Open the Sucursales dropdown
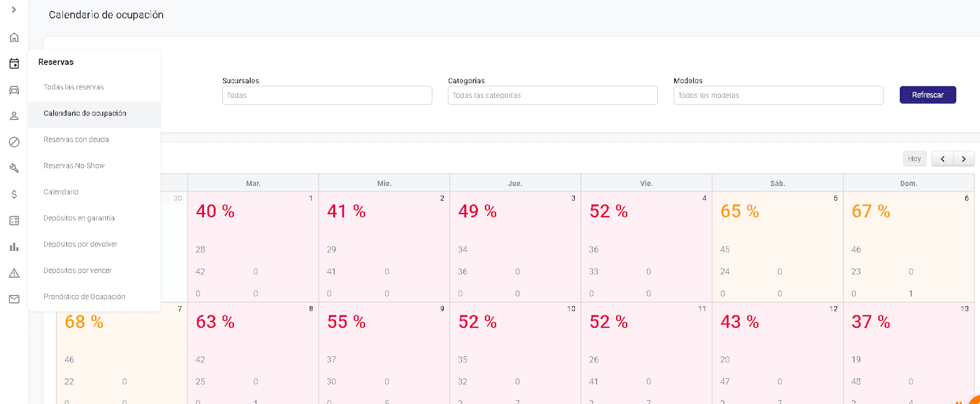This screenshot has width=980, height=404. pyautogui.click(x=327, y=95)
